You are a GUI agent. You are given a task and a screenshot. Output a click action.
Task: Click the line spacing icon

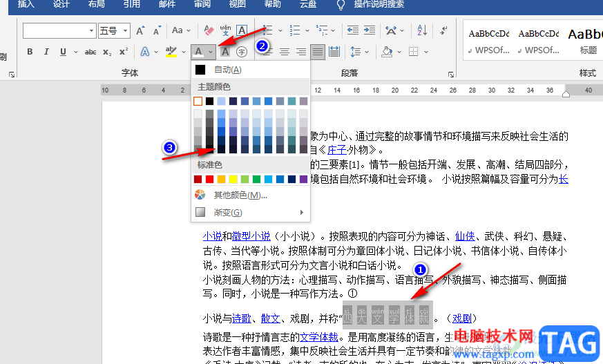pos(356,52)
